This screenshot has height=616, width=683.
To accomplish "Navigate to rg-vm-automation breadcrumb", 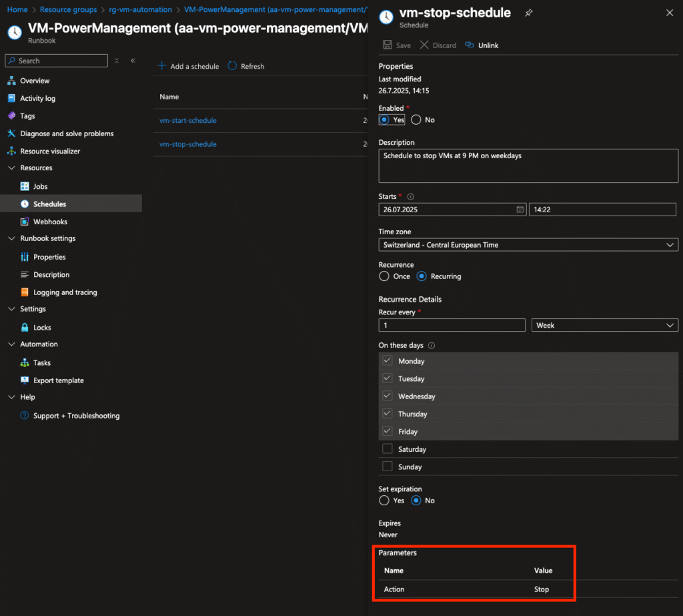I will coord(140,9).
